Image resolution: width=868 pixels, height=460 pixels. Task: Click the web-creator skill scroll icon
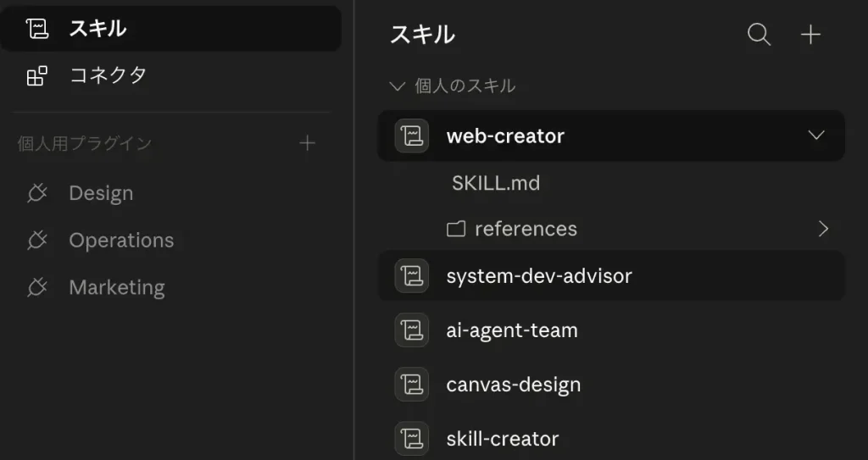click(x=412, y=136)
